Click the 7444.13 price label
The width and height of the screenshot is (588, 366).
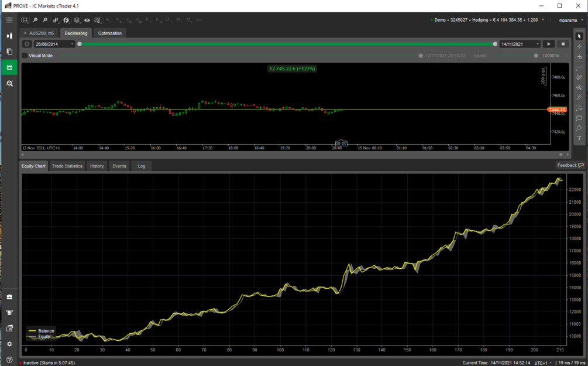pos(557,110)
